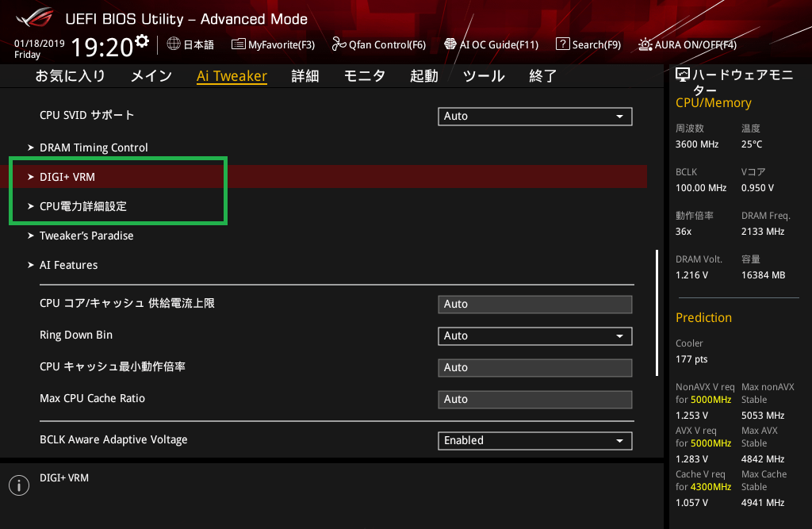Click the 1.253 V NonAVX requirement value
Viewport: 812px width, 529px height.
click(x=691, y=415)
